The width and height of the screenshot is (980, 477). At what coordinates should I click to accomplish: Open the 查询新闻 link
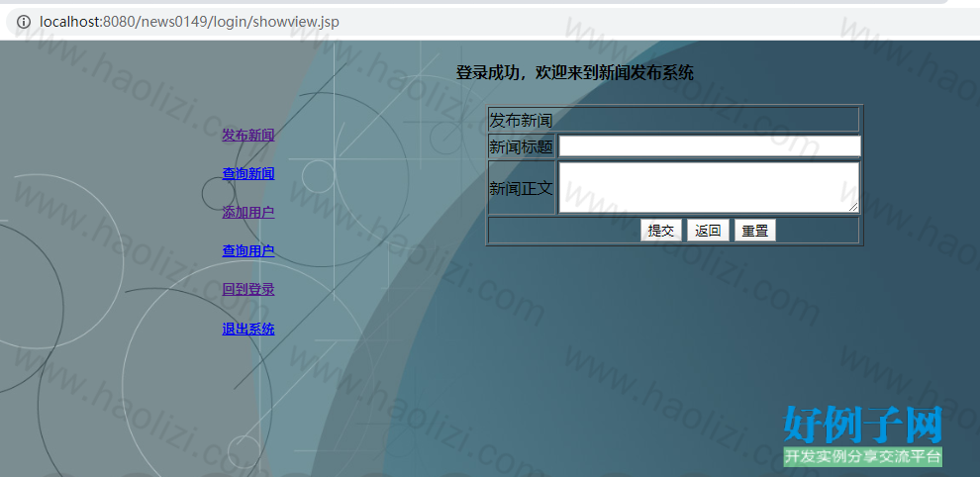pos(248,174)
